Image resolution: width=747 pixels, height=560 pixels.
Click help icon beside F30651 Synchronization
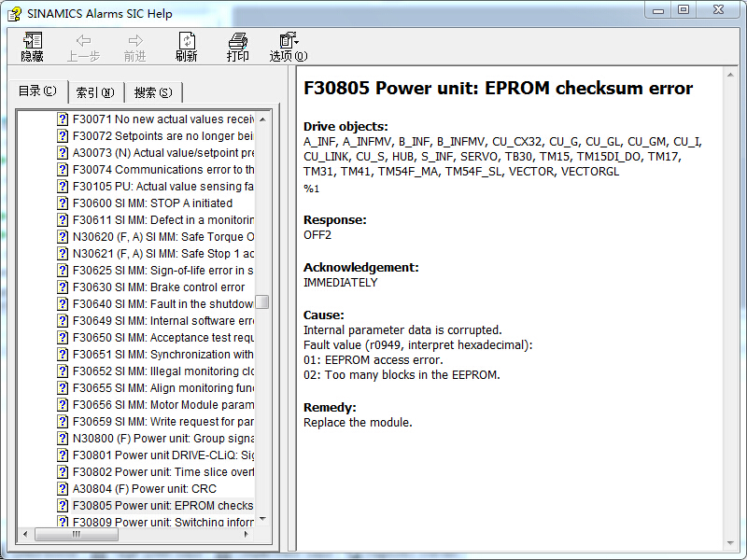63,355
